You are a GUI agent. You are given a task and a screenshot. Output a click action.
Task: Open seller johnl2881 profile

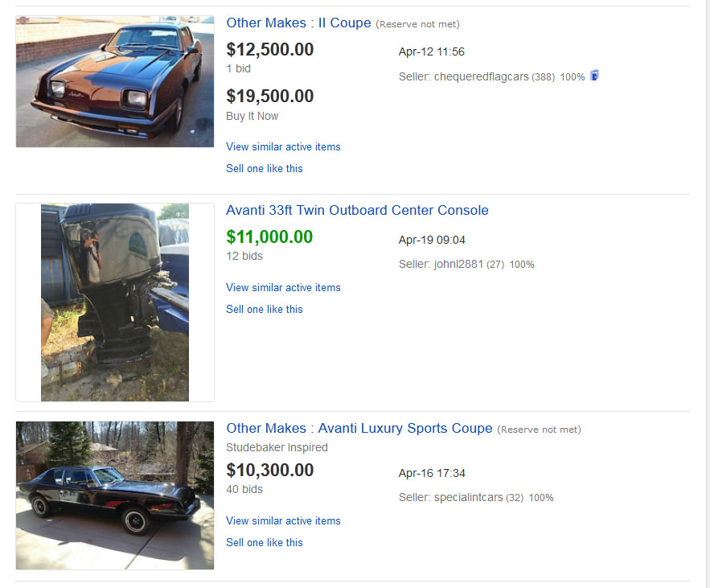coord(458,265)
